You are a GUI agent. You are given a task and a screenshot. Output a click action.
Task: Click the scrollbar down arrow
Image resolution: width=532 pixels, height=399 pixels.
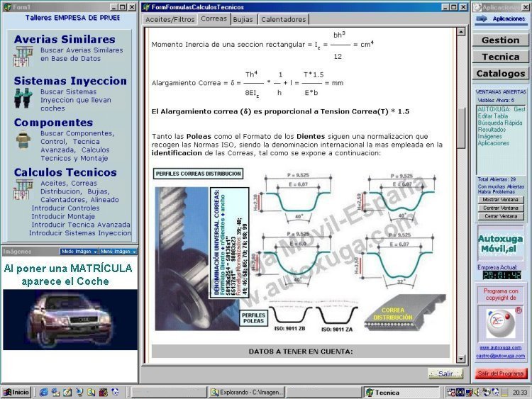[x=461, y=359]
